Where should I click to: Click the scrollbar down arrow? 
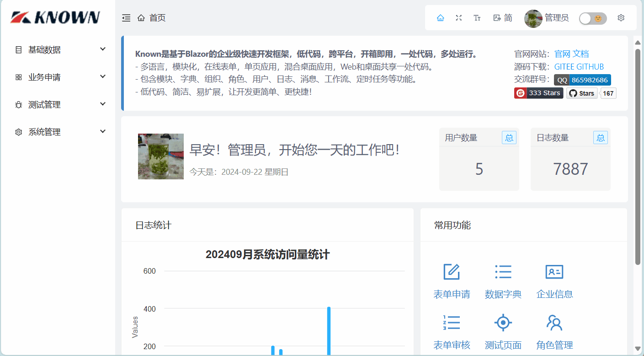[638, 349]
